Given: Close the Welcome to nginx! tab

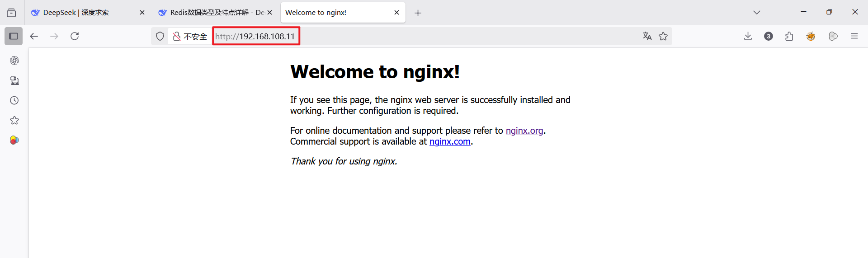Looking at the screenshot, I should pyautogui.click(x=396, y=13).
